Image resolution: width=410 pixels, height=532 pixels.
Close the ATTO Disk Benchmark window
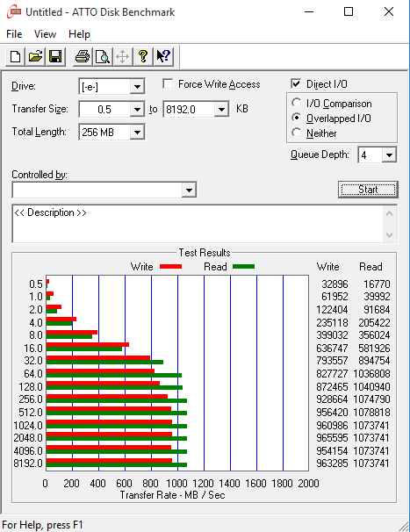[x=389, y=12]
